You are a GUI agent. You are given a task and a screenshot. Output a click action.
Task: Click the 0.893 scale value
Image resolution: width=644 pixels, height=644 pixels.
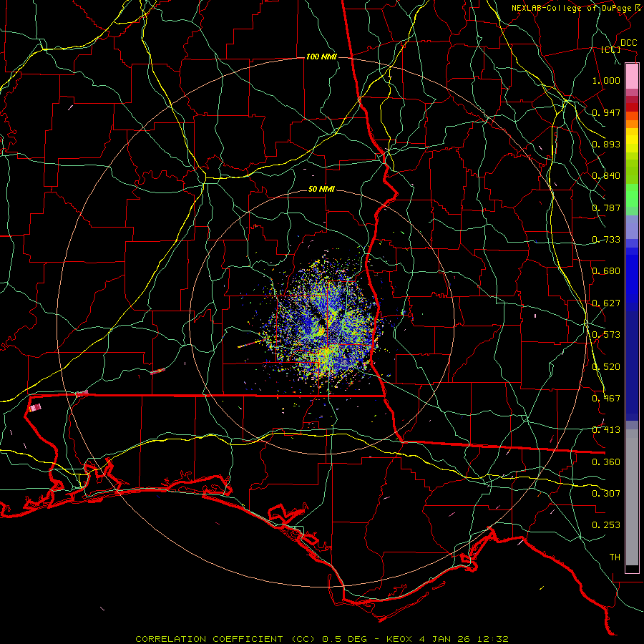(x=606, y=144)
